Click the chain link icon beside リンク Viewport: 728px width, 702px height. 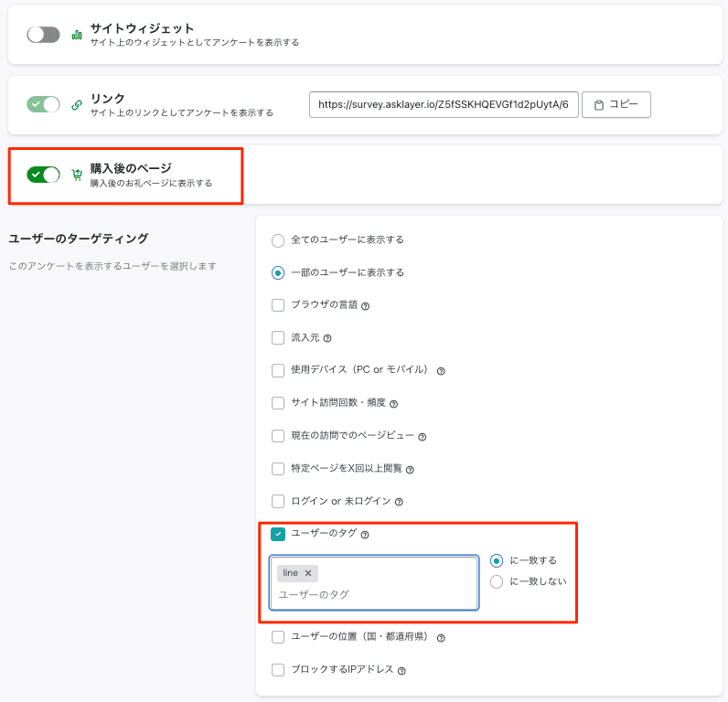[x=77, y=105]
